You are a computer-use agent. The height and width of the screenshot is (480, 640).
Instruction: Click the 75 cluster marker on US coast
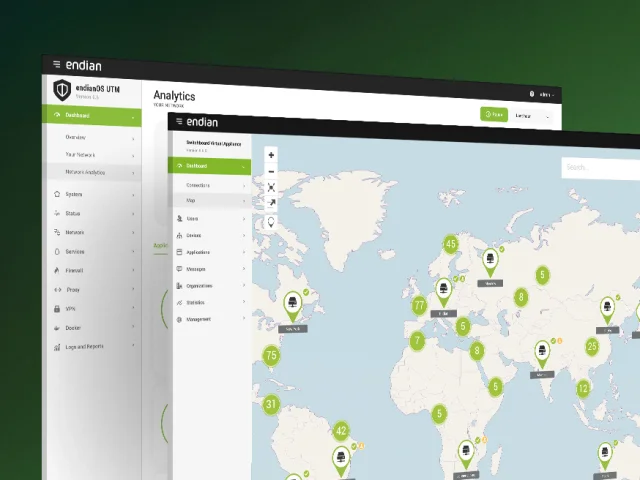coord(271,355)
